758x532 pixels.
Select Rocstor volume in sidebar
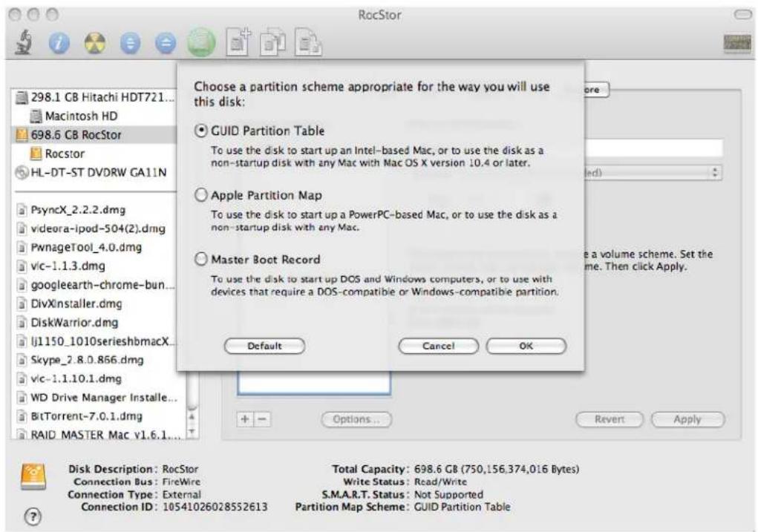94,154
